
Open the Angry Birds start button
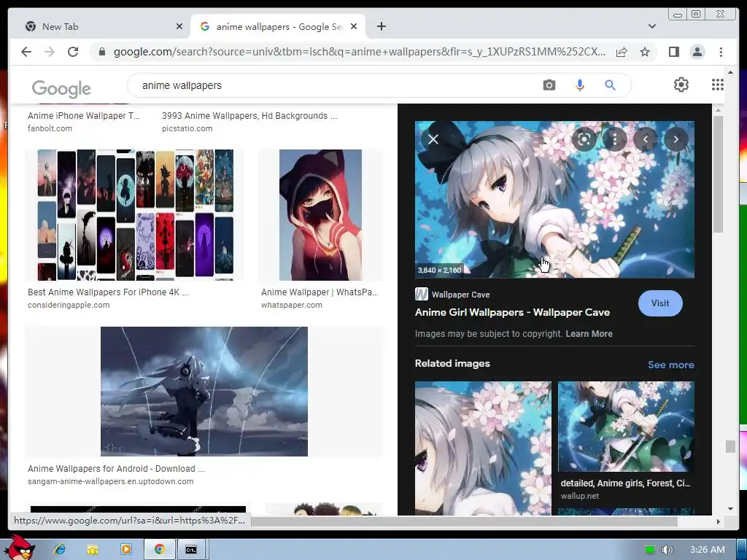click(18, 548)
